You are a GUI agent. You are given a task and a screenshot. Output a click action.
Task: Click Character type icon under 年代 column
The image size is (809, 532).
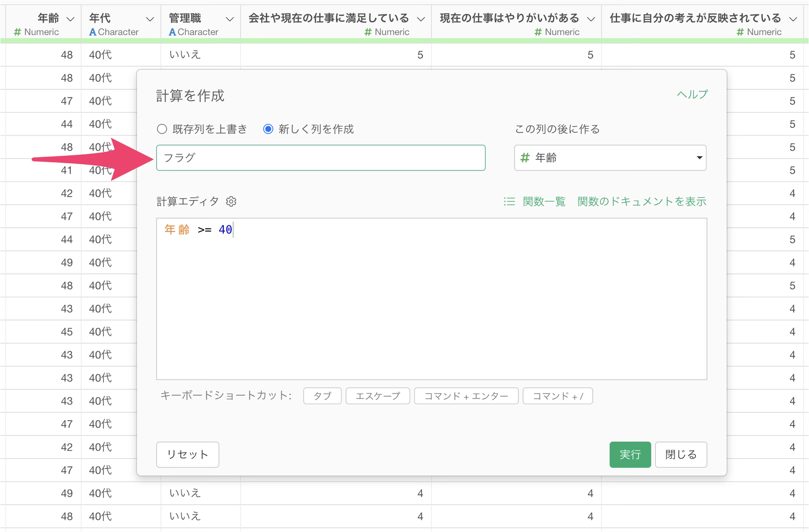[x=93, y=32]
